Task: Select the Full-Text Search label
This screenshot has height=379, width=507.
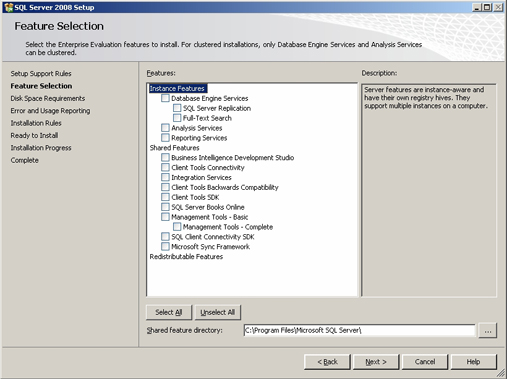Action: coord(207,118)
